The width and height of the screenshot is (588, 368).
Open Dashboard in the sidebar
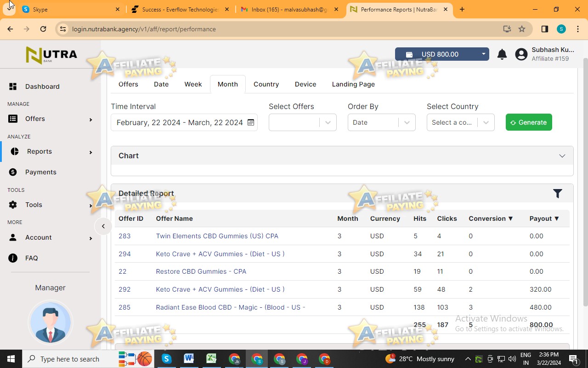click(42, 86)
